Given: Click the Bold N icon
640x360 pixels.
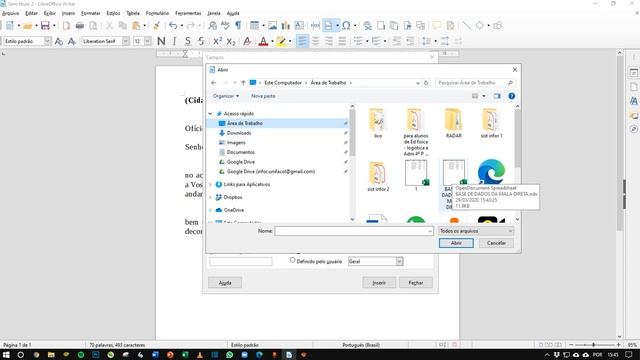Looking at the screenshot, I should 161,41.
